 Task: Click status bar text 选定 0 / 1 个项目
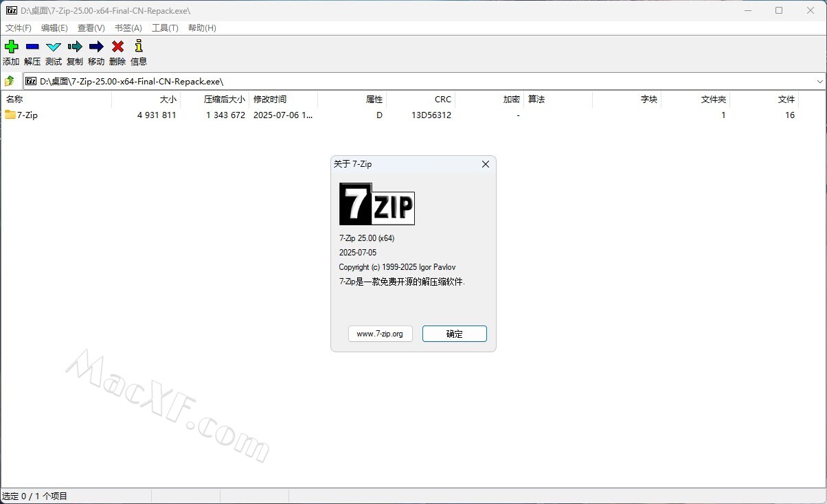click(x=35, y=496)
